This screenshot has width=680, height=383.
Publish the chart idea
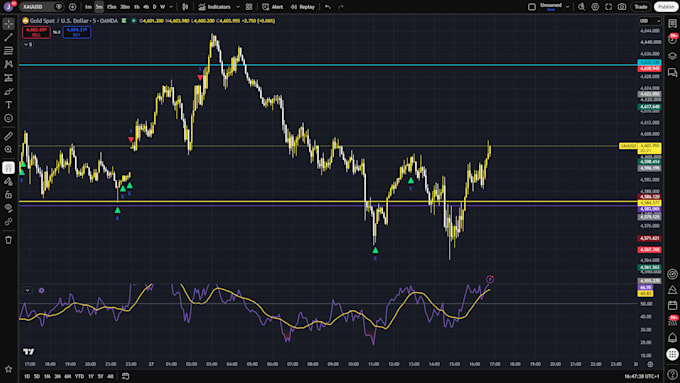666,7
